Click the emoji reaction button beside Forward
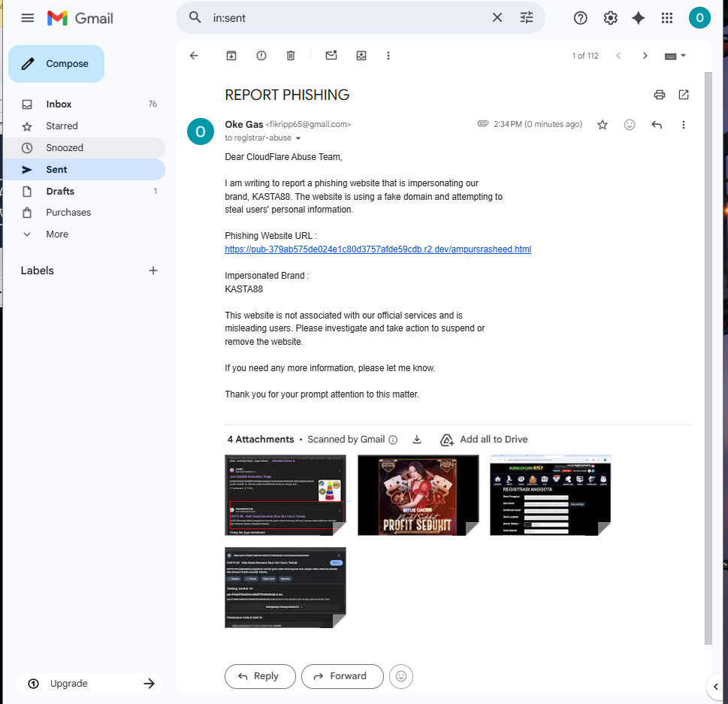This screenshot has width=728, height=704. click(401, 676)
